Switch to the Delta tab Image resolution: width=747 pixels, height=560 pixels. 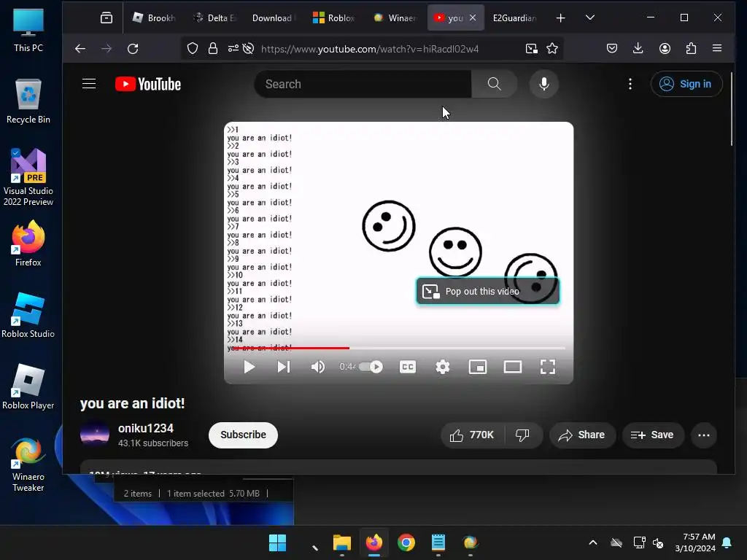pos(215,18)
